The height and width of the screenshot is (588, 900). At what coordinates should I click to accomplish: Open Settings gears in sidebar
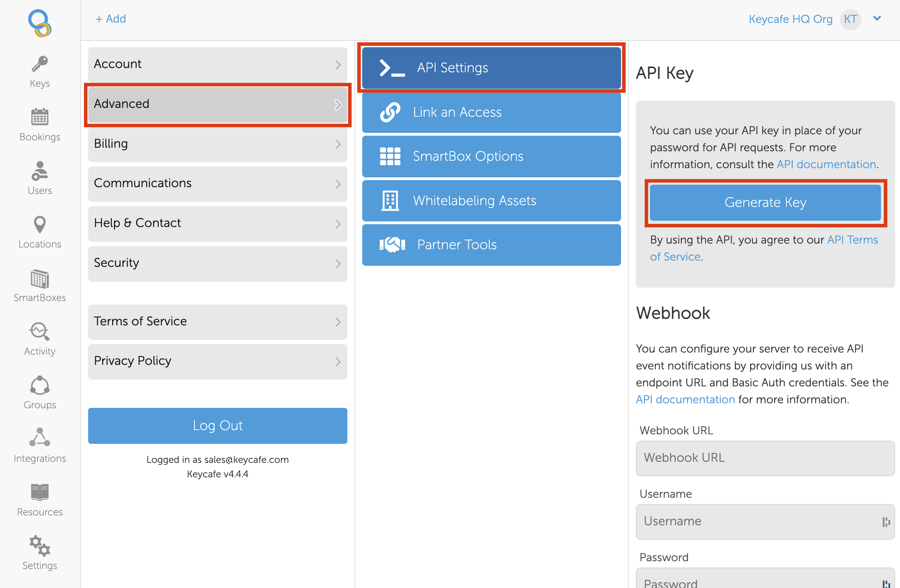40,546
